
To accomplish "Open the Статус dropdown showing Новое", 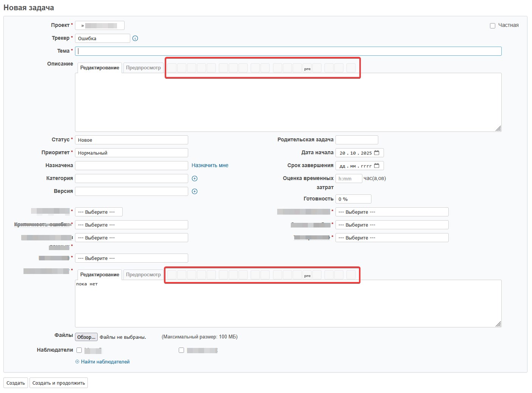I will point(131,140).
